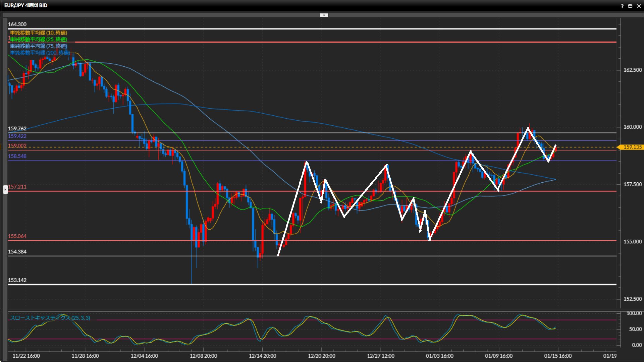
Task: Select the 10-period simple moving average label
Action: (39, 33)
